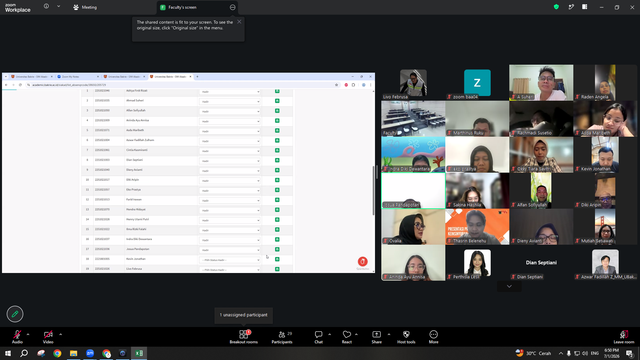Open status dropdown for Jesua Pandapotan row
640x360 pixels.
pyautogui.click(x=230, y=250)
